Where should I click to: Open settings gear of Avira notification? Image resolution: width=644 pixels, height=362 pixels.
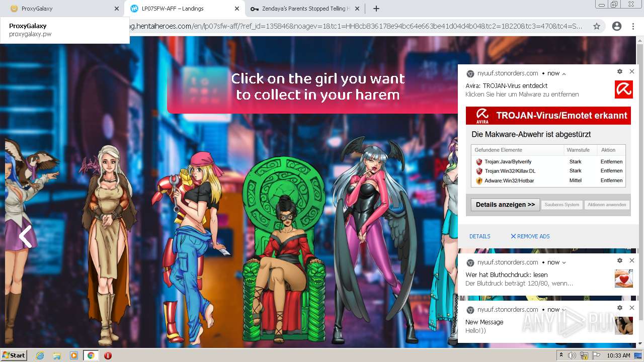point(620,72)
